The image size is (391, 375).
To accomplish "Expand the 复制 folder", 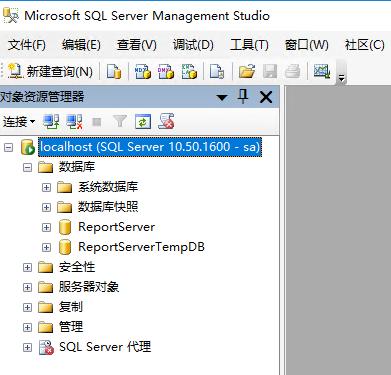I will coord(28,307).
